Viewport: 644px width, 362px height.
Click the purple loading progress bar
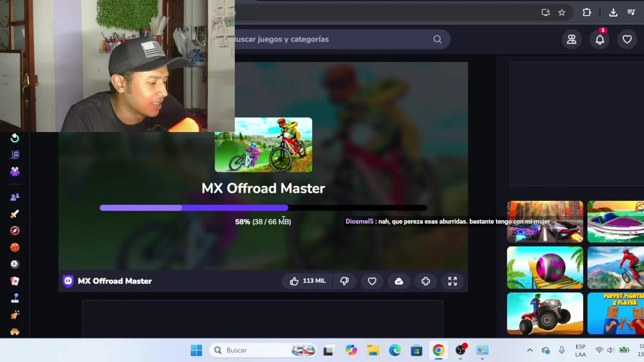(x=263, y=208)
